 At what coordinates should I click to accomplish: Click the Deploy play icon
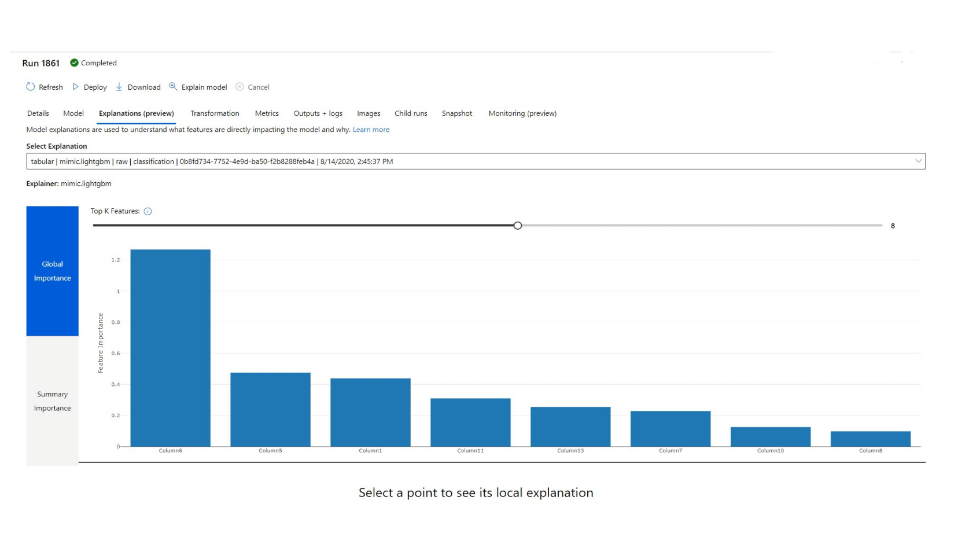tap(76, 87)
